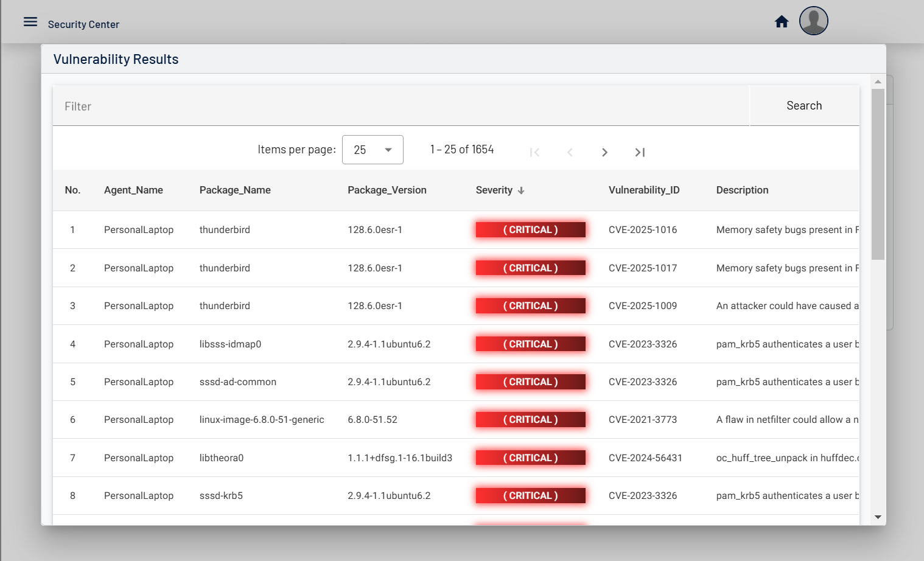The height and width of the screenshot is (561, 924).
Task: Click CRITICAL badge for libtheora0 row
Action: [x=530, y=458]
